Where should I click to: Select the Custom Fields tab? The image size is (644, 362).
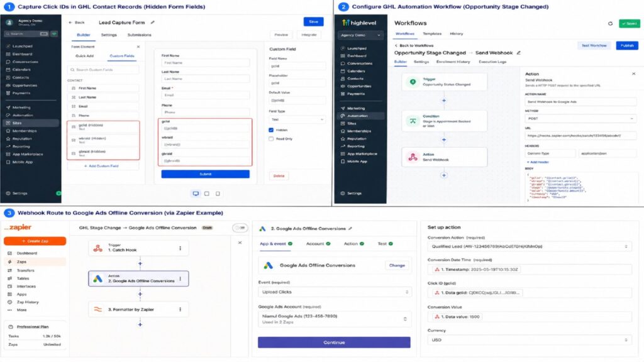(122, 56)
